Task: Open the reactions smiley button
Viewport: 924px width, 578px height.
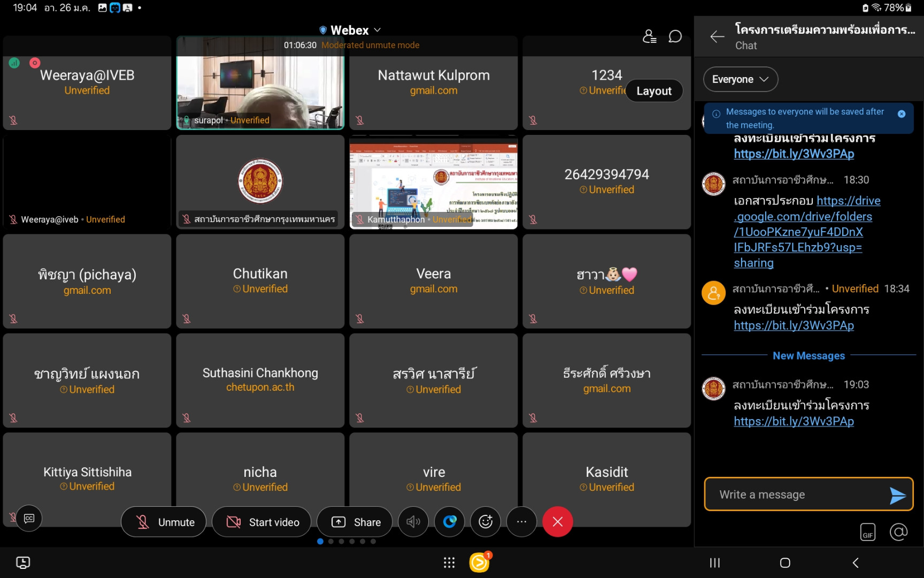Action: (x=486, y=521)
